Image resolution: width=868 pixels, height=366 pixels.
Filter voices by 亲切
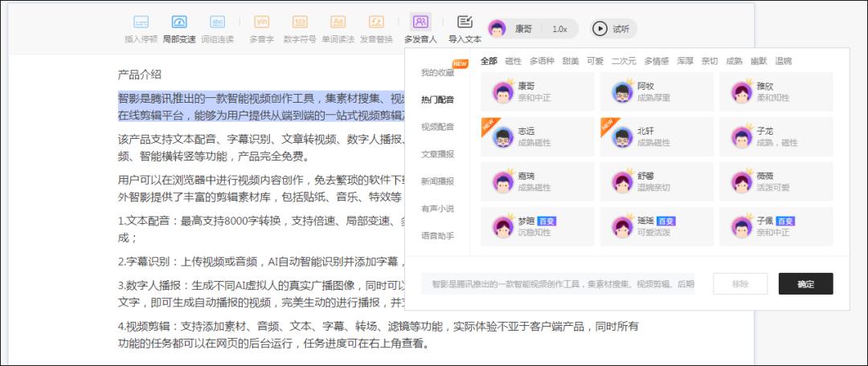coord(709,61)
